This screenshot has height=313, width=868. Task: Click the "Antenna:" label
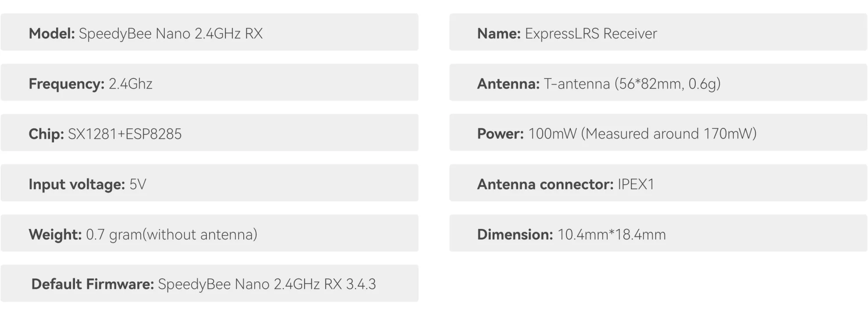(508, 84)
